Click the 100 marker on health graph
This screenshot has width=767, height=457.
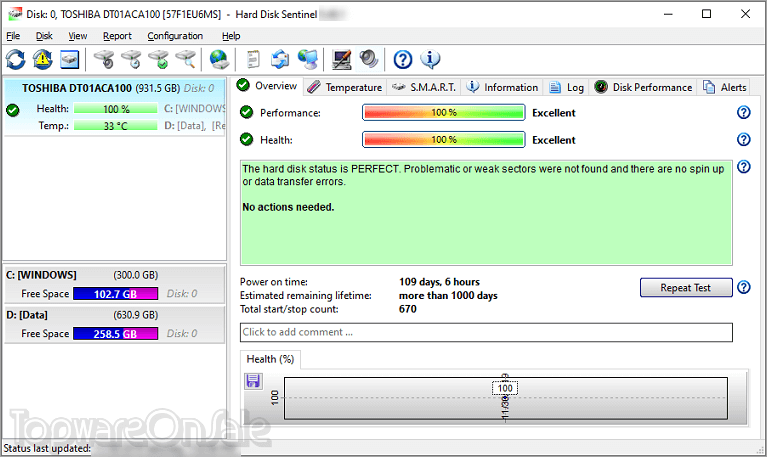(505, 388)
